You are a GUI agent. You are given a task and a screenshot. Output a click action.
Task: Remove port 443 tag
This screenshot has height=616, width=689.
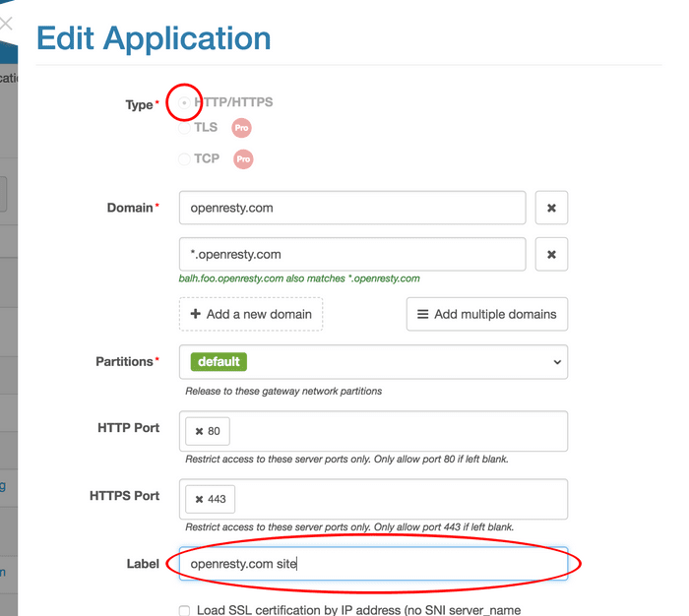[x=199, y=499]
